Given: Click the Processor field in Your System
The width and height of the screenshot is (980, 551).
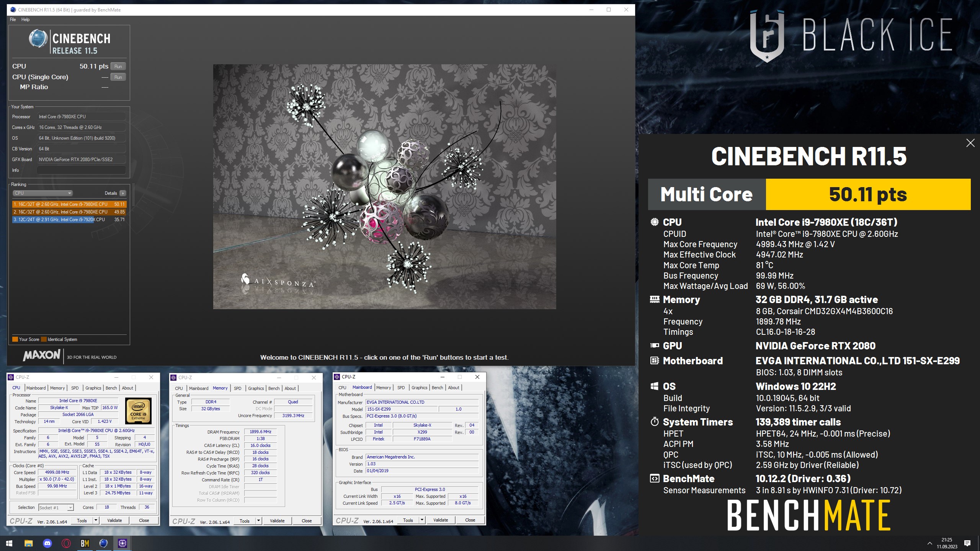Looking at the screenshot, I should [x=82, y=117].
